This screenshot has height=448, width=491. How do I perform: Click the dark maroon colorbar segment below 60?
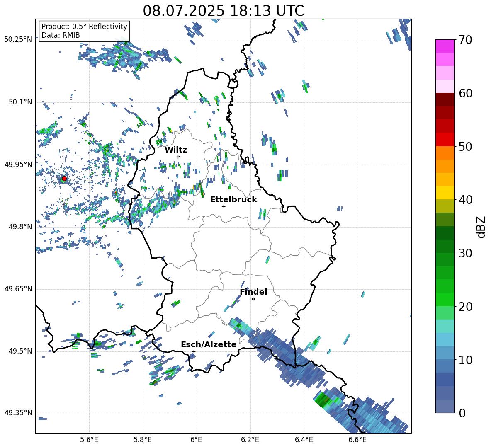click(x=445, y=99)
